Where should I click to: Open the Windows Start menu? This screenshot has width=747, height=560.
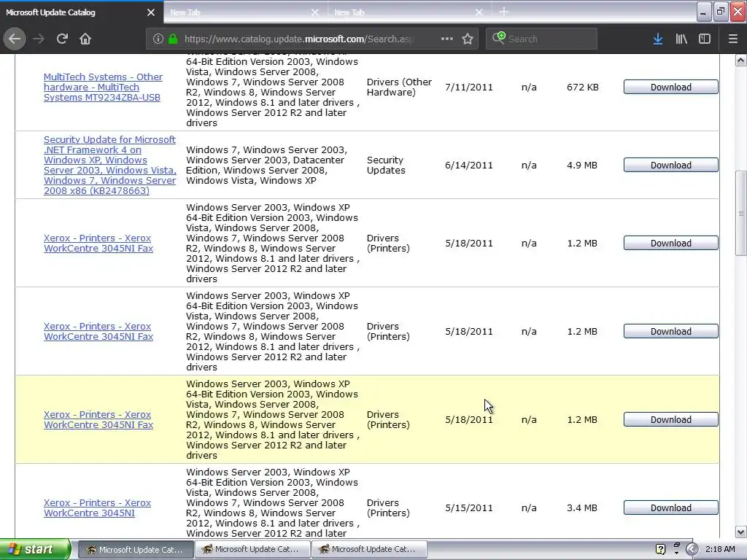[35, 549]
